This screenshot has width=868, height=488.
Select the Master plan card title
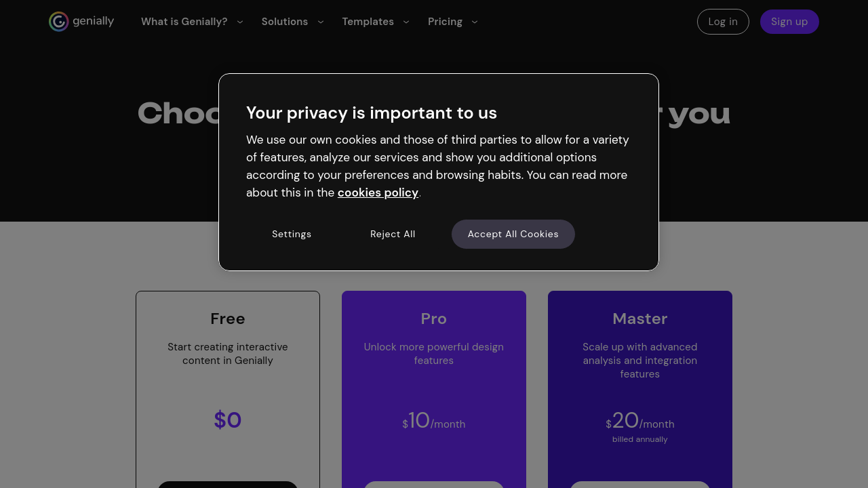[640, 319]
